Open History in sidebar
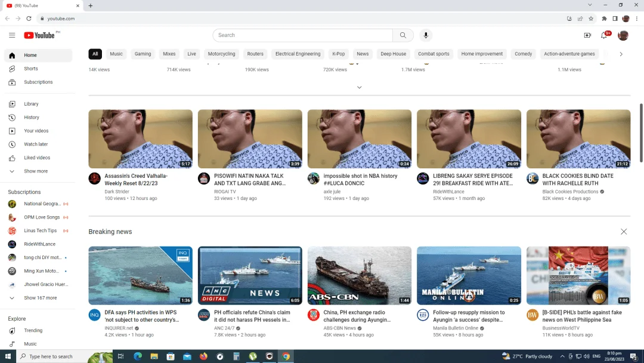 pos(38,118)
